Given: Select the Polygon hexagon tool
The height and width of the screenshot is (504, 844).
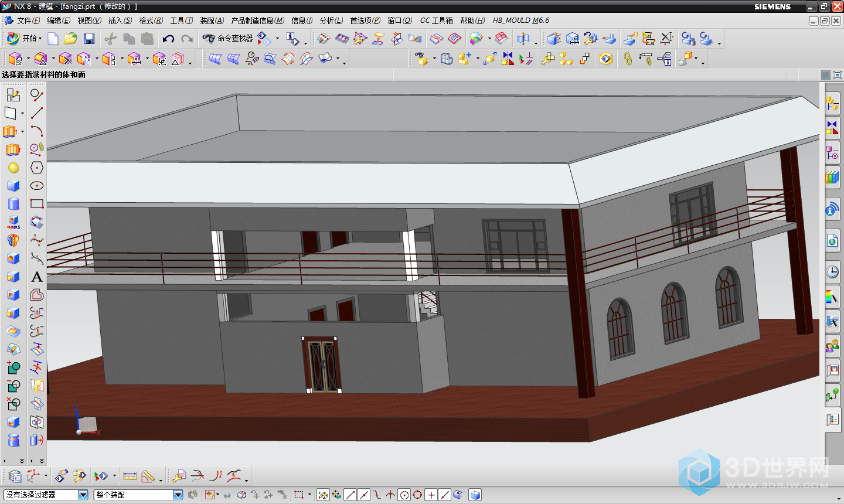Looking at the screenshot, I should (37, 168).
